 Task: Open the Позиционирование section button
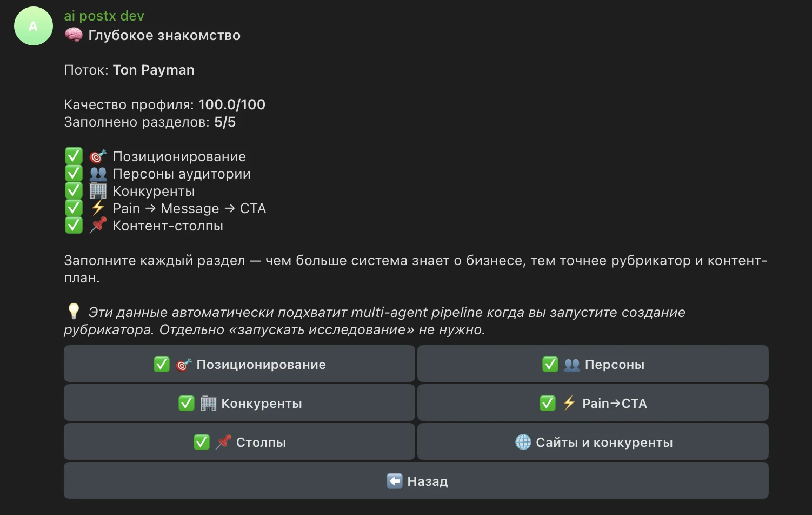point(239,364)
